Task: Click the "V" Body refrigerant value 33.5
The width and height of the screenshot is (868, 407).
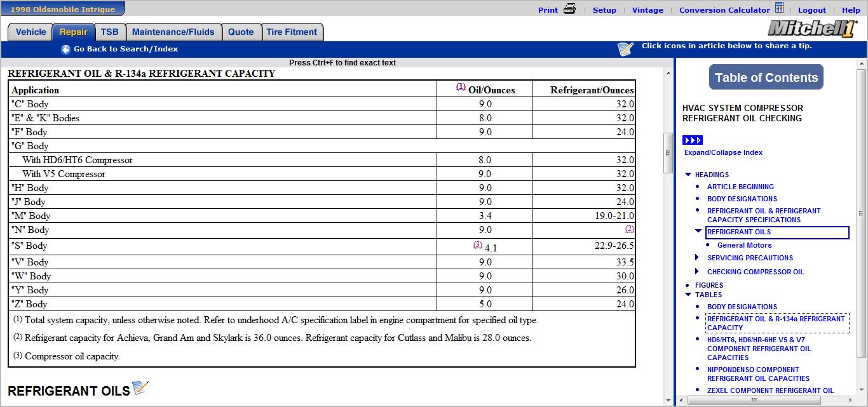Action: click(625, 262)
